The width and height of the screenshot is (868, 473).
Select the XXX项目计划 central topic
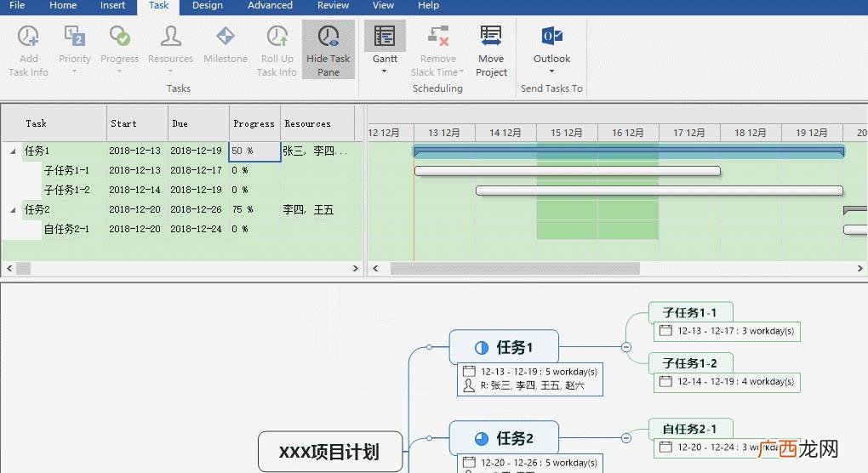coord(330,452)
